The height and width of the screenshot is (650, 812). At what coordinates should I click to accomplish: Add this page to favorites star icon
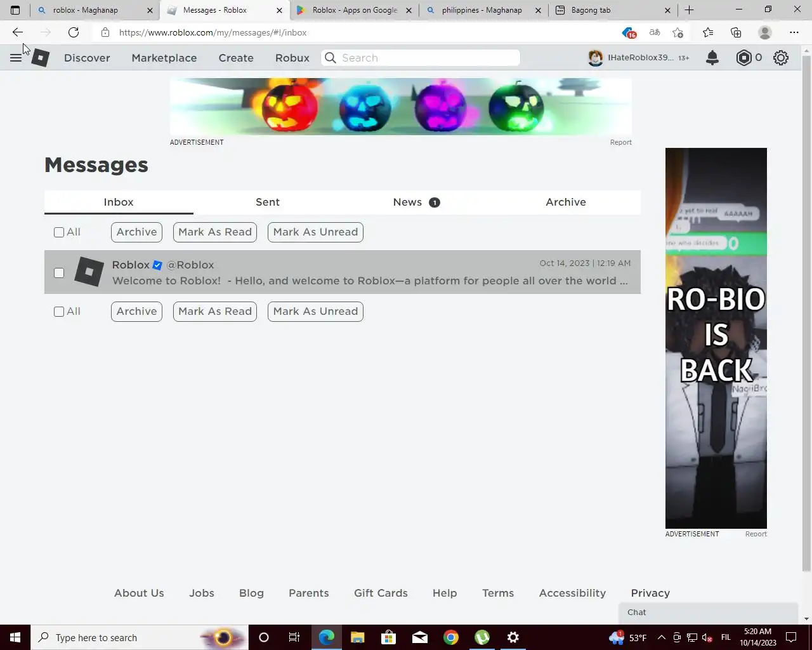[678, 32]
